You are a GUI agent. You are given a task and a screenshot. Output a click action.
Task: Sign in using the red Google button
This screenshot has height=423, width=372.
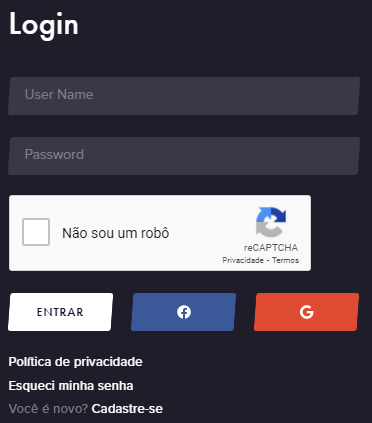[306, 312]
